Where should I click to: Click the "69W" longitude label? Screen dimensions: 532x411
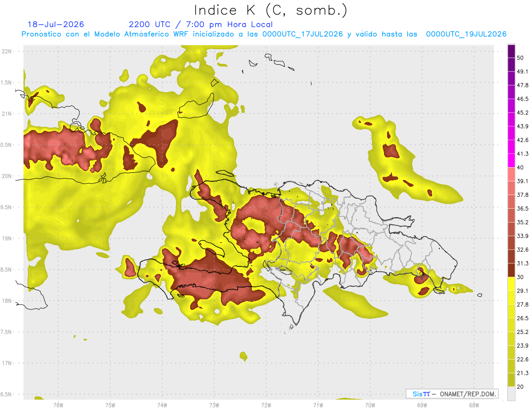tap(422, 405)
